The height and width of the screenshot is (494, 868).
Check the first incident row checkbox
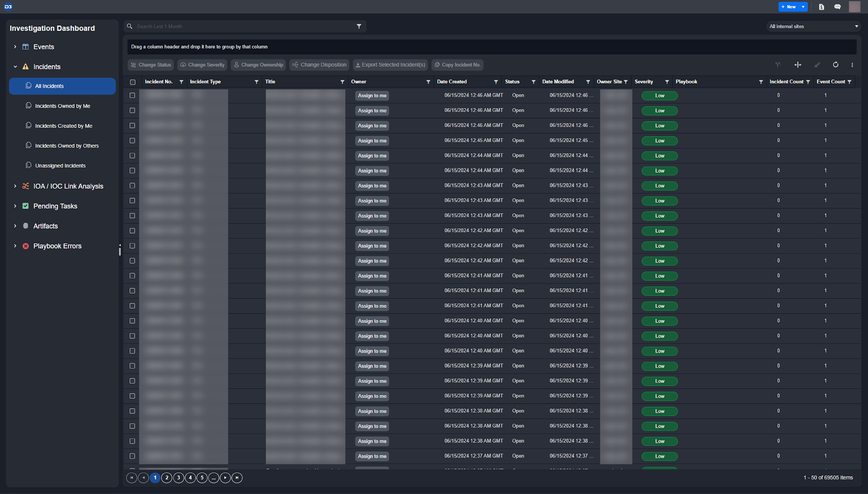point(132,95)
